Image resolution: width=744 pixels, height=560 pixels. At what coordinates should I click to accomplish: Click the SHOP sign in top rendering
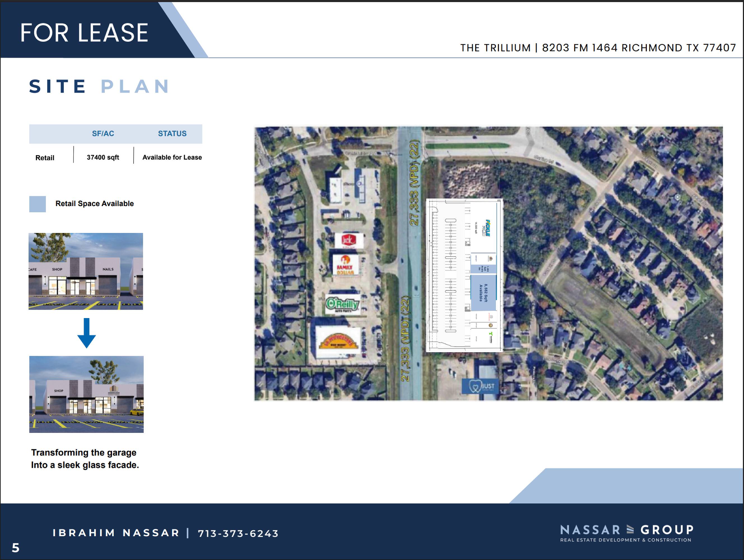coord(57,269)
